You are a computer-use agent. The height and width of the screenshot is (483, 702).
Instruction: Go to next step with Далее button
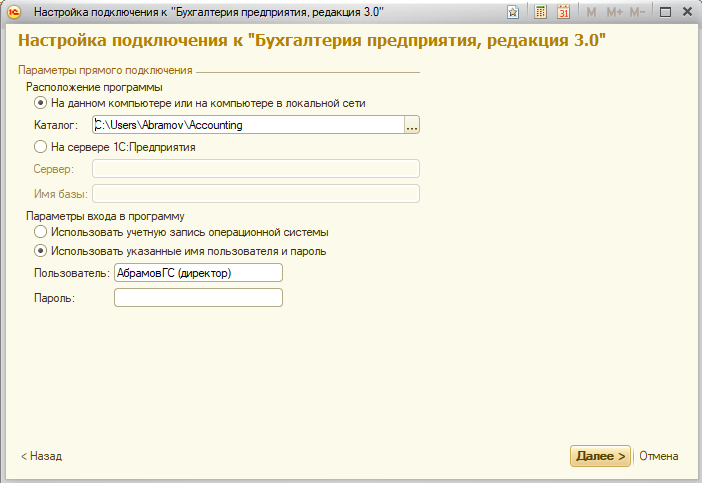coord(600,456)
